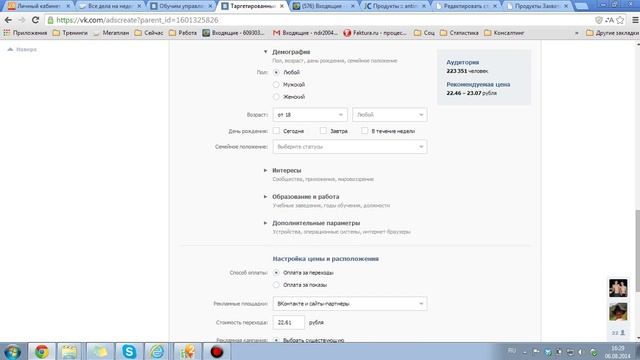
Task: Check the Сегодня birthday checkbox
Action: coord(276,131)
